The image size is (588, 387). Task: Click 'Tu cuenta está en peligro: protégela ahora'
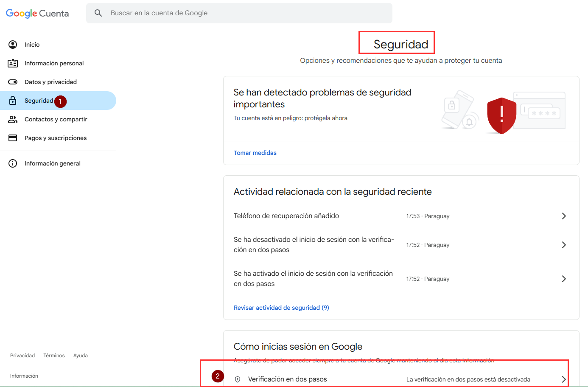point(291,118)
